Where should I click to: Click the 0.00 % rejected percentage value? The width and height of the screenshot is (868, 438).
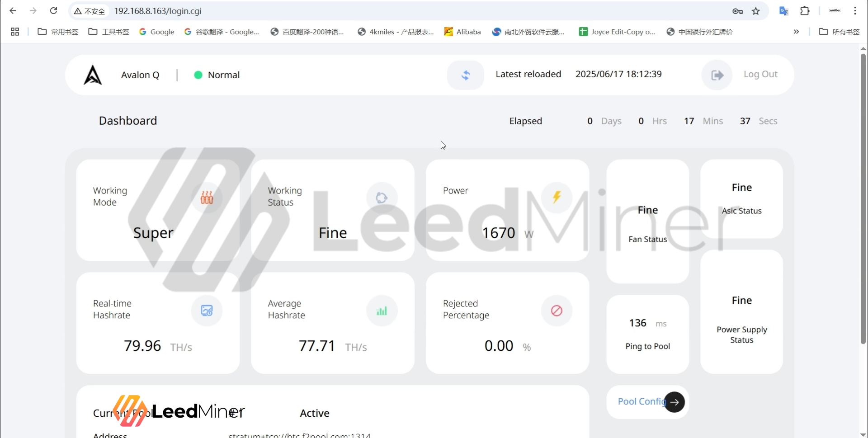[507, 346]
